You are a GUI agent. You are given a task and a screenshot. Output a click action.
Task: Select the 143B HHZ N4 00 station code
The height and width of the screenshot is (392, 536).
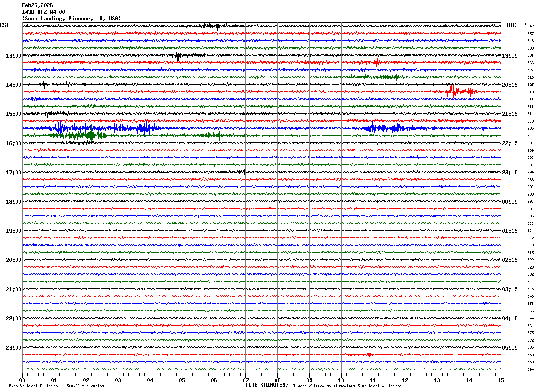coord(43,12)
